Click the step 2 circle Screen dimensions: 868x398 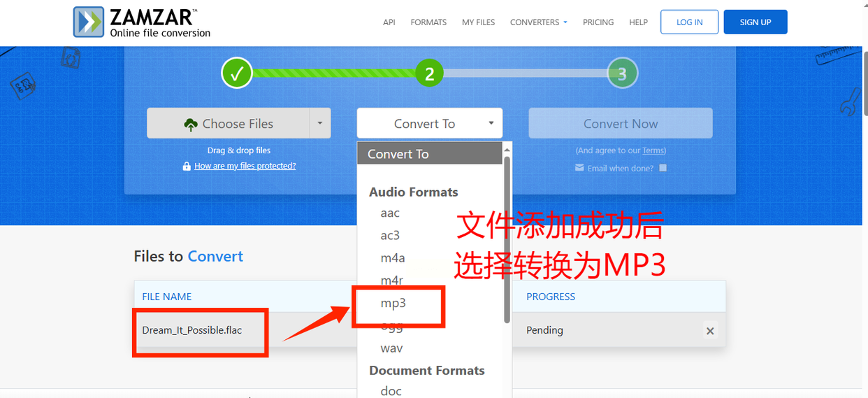[429, 73]
